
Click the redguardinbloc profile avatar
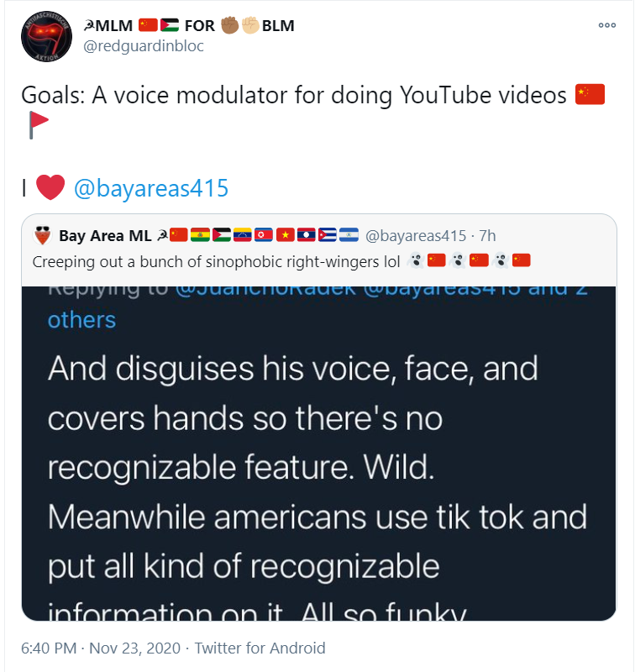coord(46,36)
